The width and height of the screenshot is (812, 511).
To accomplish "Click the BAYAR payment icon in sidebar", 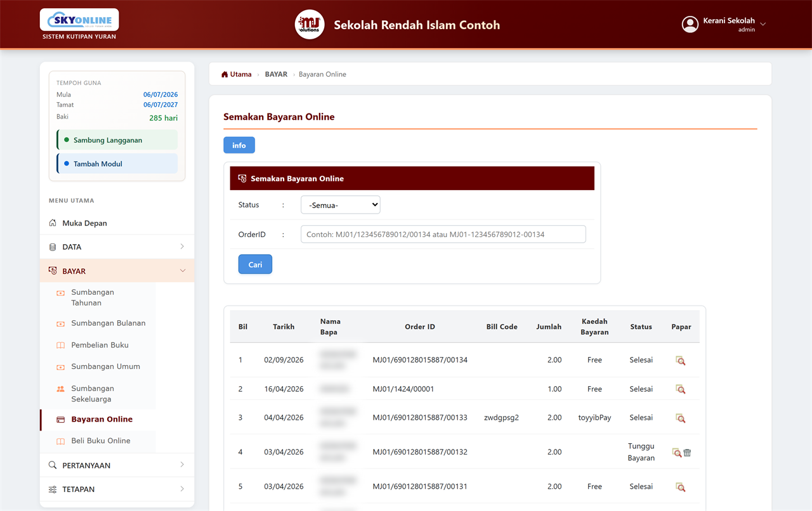I will (x=53, y=271).
